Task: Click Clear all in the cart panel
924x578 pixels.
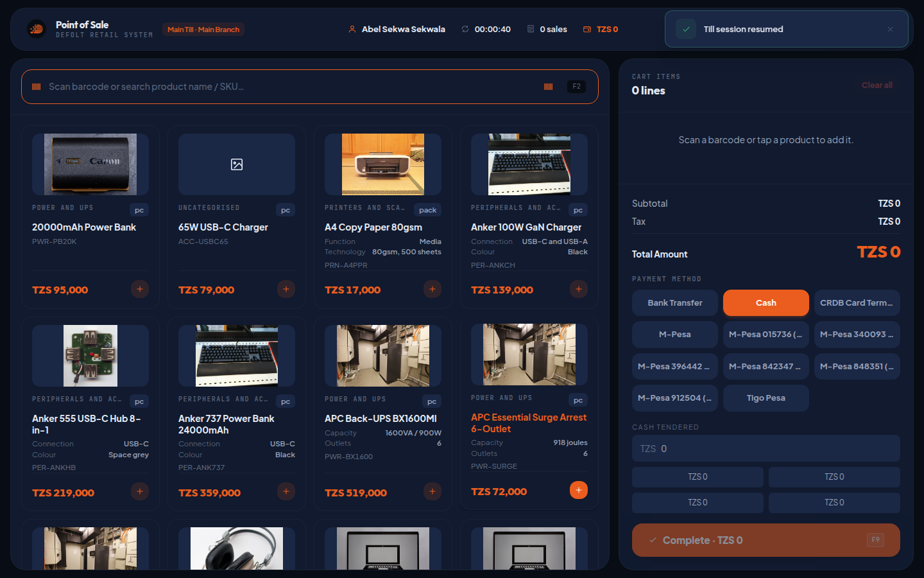Action: click(x=877, y=85)
